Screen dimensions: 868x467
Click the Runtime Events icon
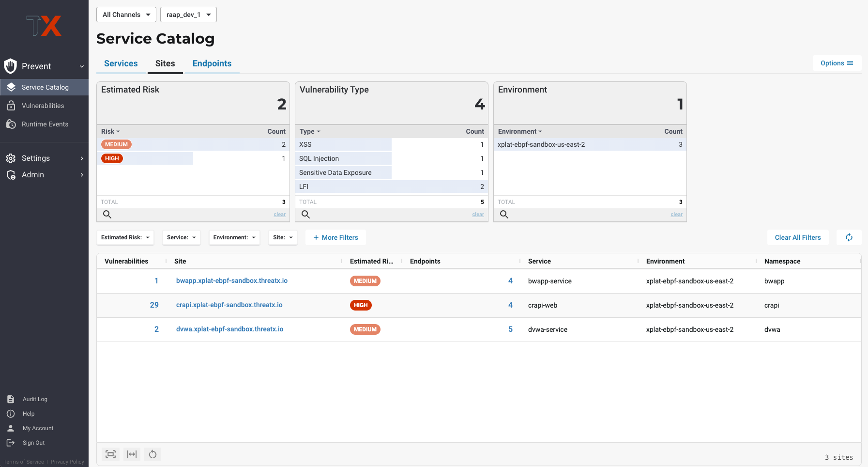click(11, 124)
